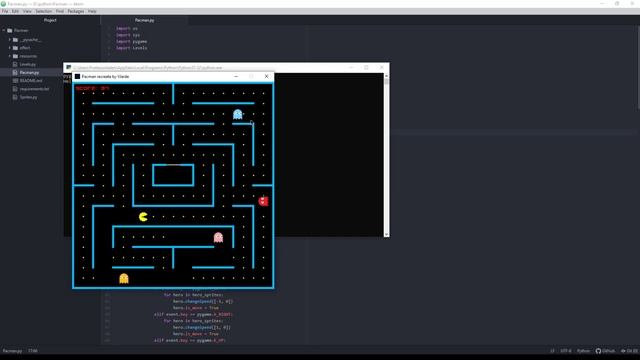Open the Find menu
The image size is (640, 360).
pos(60,11)
